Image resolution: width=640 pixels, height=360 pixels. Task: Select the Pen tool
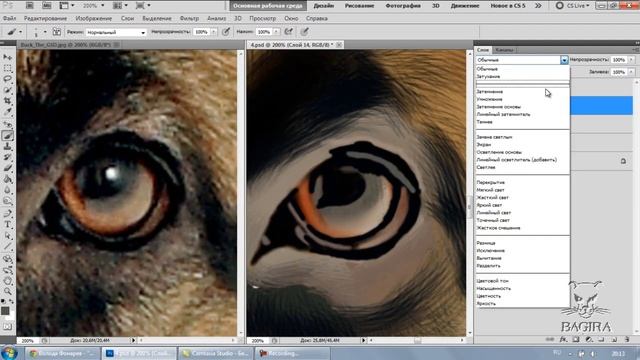click(x=7, y=213)
